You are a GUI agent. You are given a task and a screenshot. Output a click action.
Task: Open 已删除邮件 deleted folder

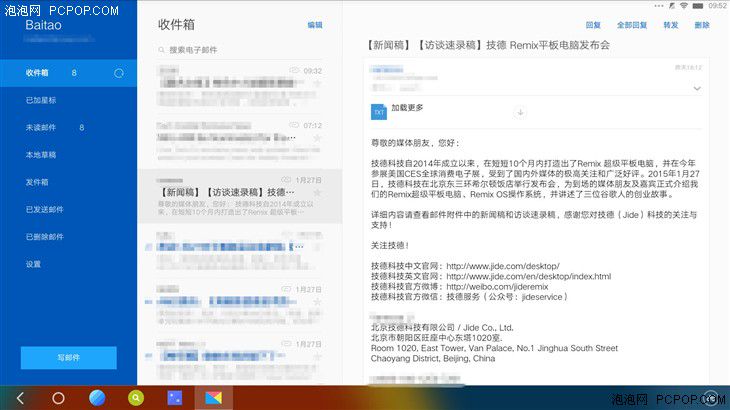pos(45,237)
